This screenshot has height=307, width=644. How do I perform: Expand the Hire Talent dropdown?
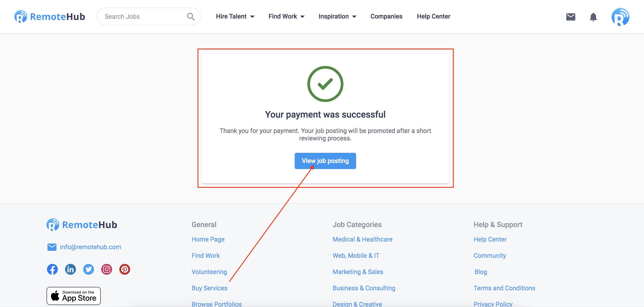click(x=235, y=16)
